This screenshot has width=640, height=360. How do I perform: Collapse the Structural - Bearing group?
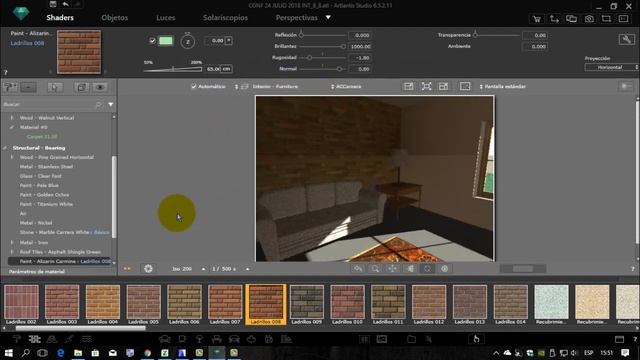click(x=5, y=148)
